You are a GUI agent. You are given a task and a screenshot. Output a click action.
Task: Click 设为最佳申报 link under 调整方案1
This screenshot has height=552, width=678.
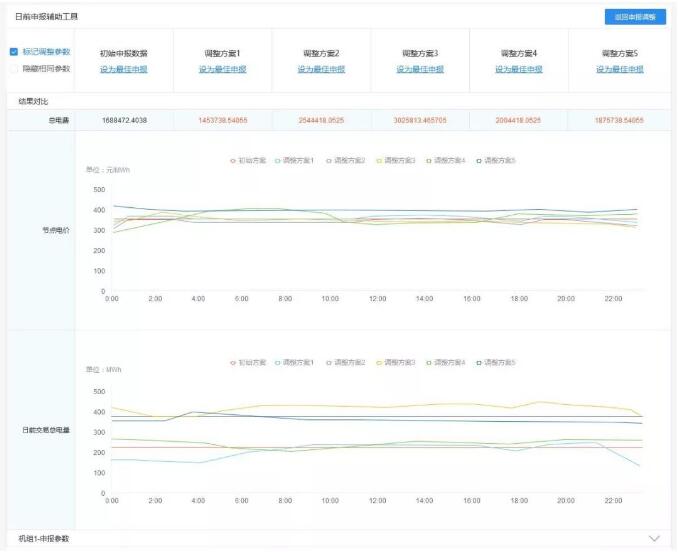tap(223, 69)
